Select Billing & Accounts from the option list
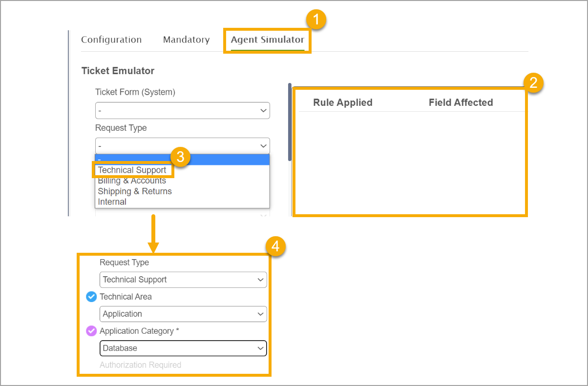 (x=132, y=181)
